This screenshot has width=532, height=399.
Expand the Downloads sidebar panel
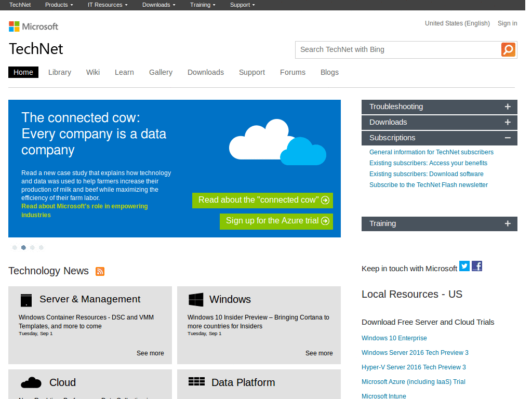pos(440,123)
